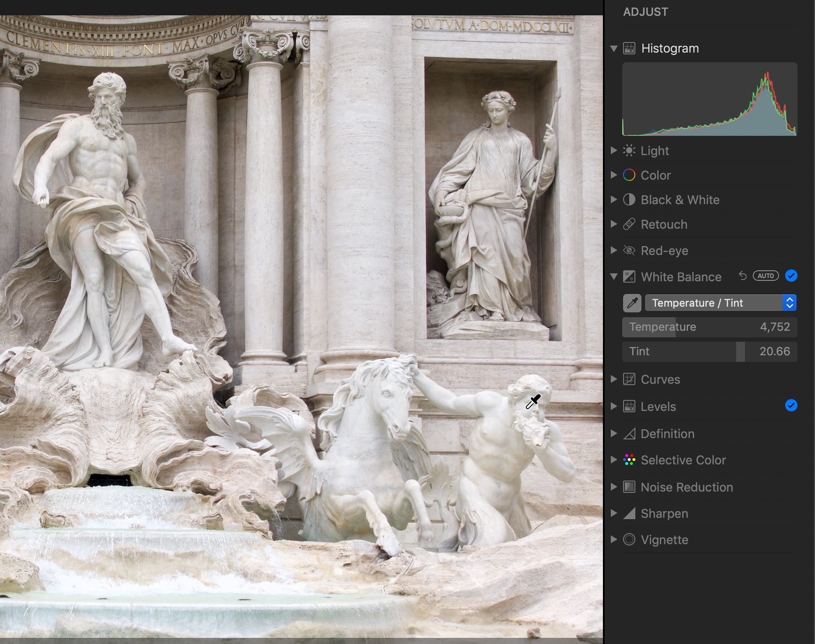Click the Color ring icon
This screenshot has height=644, width=815.
[x=629, y=175]
